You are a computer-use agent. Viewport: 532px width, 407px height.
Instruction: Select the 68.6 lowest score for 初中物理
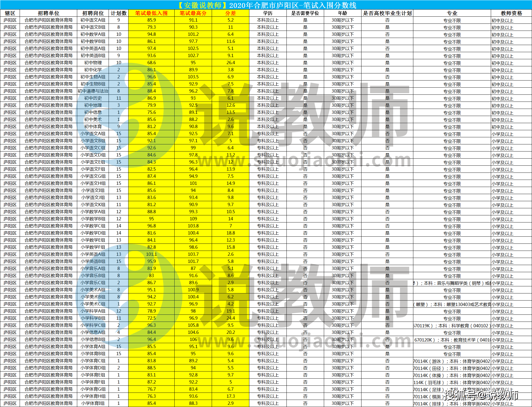click(x=151, y=63)
